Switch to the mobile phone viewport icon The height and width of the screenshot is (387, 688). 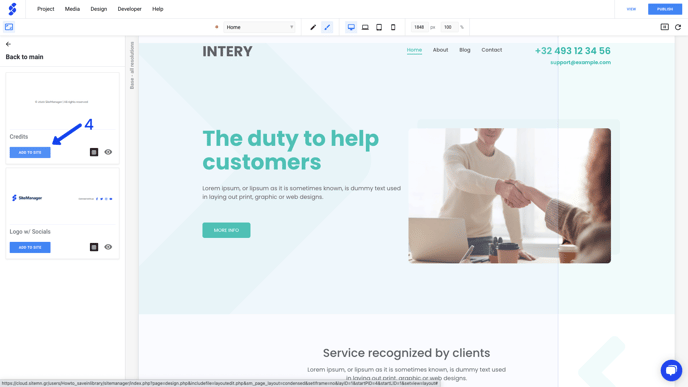pos(393,27)
